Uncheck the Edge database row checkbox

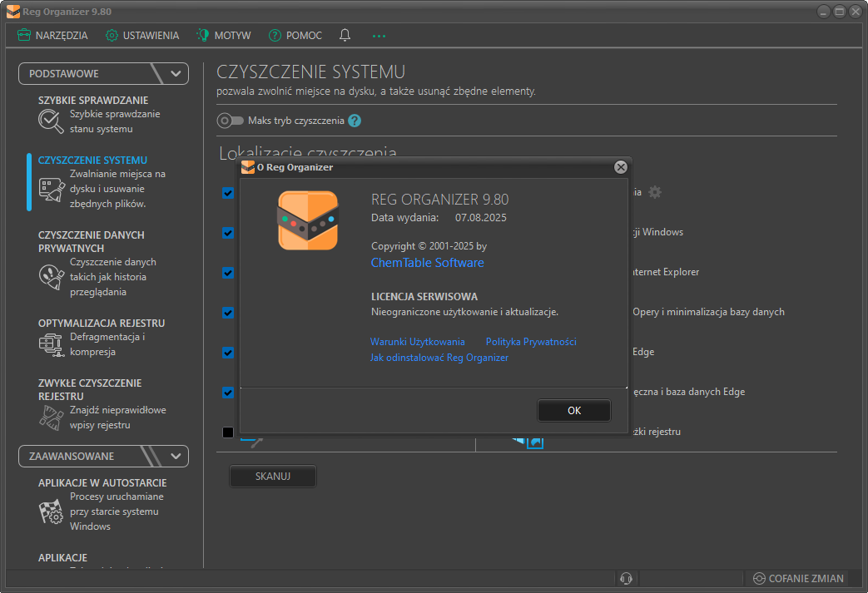[x=227, y=393]
